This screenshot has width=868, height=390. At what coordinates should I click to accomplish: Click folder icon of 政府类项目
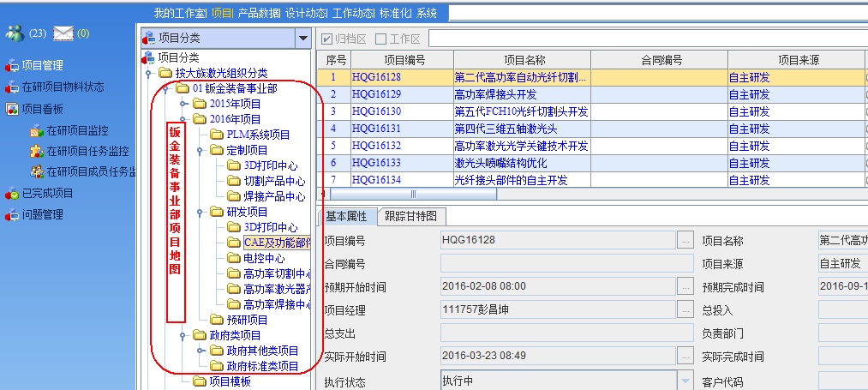(200, 335)
